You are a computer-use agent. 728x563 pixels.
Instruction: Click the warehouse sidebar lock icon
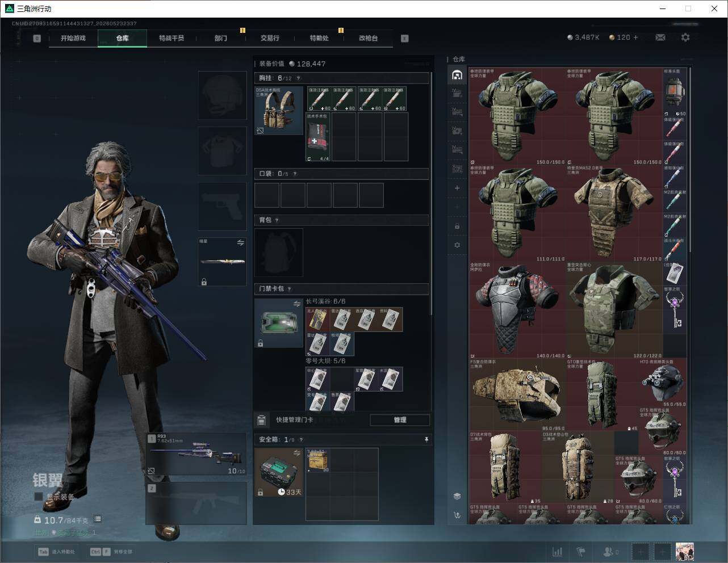[x=457, y=226]
